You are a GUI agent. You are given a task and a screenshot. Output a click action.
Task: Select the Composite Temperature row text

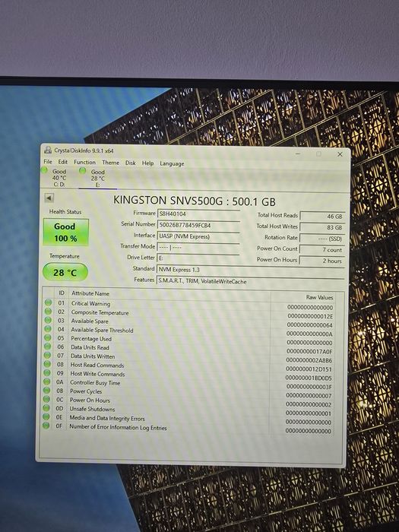click(x=100, y=313)
